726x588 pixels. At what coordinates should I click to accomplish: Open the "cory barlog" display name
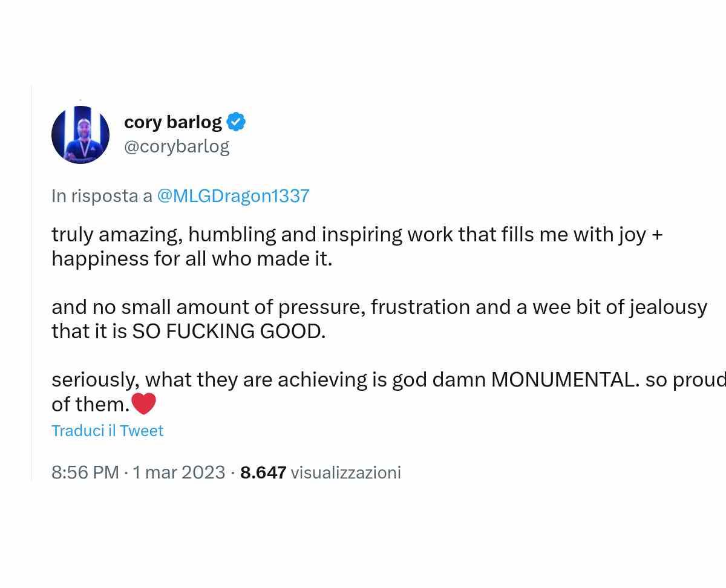coord(172,122)
